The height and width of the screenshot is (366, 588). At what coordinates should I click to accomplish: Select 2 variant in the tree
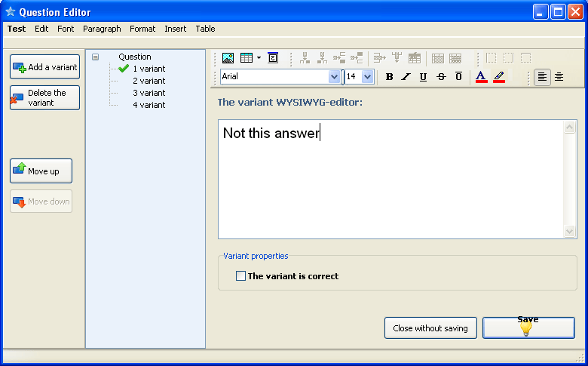tap(149, 81)
